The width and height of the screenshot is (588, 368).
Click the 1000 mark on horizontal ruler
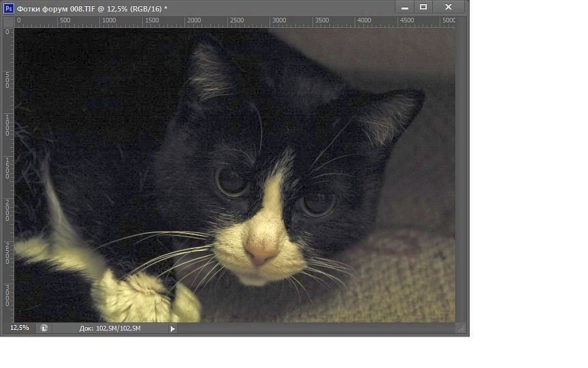(x=109, y=20)
